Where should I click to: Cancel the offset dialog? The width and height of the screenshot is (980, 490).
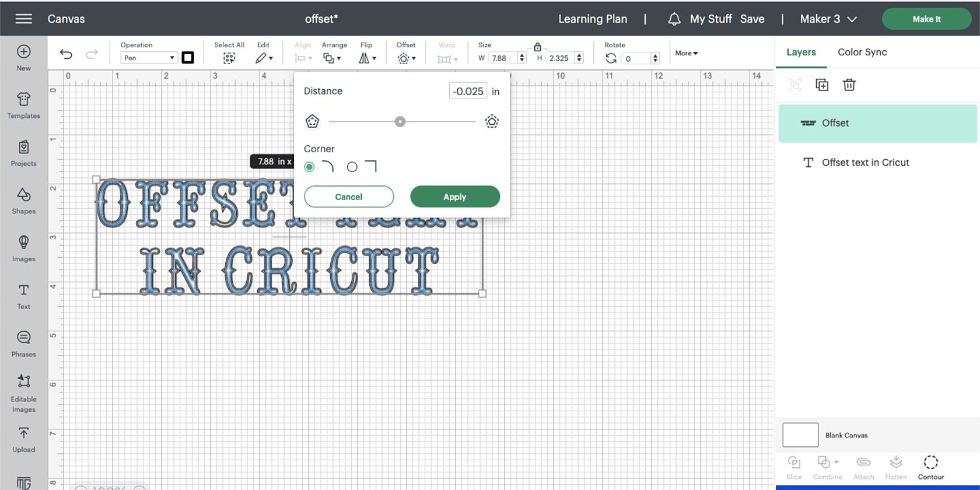click(x=348, y=197)
